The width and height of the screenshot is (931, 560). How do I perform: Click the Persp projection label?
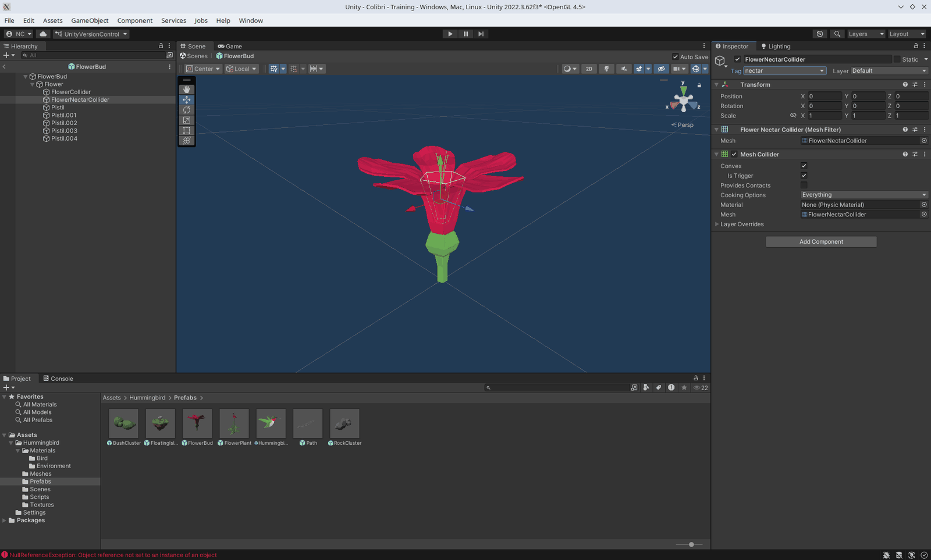pyautogui.click(x=682, y=125)
